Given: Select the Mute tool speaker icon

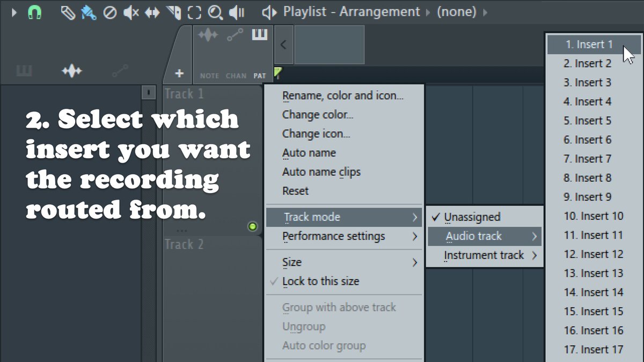Looking at the screenshot, I should coord(131,12).
